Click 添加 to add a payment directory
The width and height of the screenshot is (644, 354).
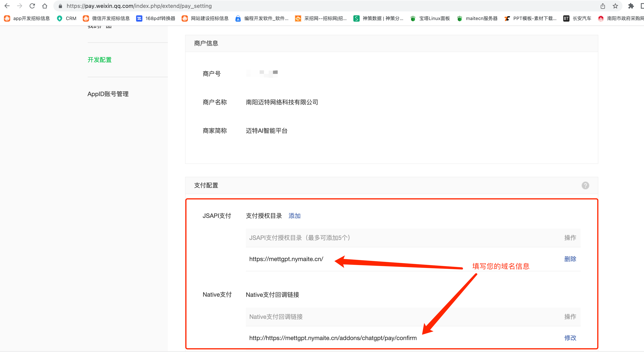click(294, 216)
